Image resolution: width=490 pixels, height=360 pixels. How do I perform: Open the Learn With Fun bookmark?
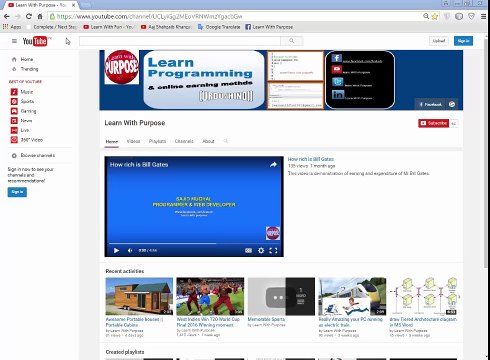point(109,27)
